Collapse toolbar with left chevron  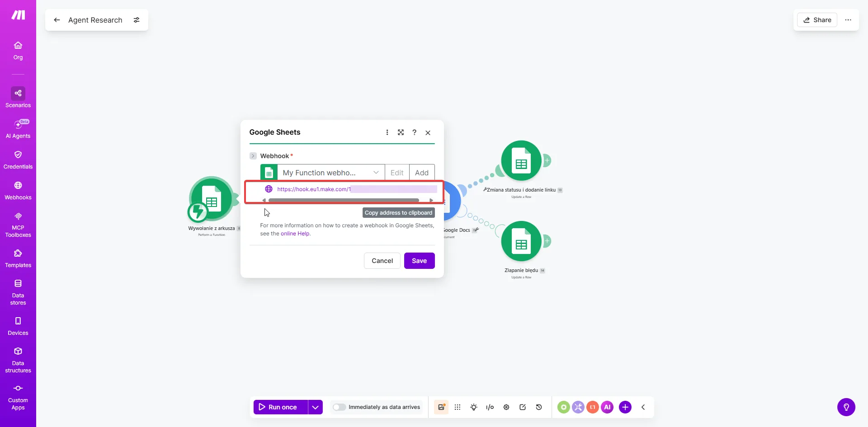click(643, 407)
